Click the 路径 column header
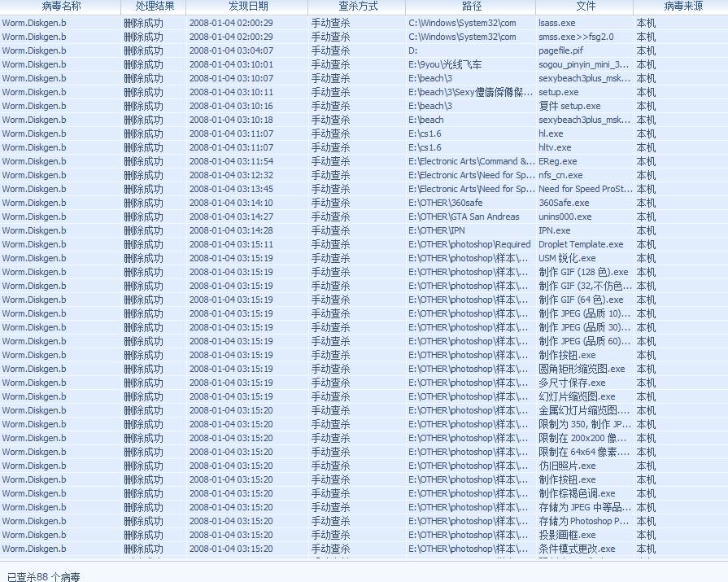This screenshot has width=728, height=582. tap(471, 7)
